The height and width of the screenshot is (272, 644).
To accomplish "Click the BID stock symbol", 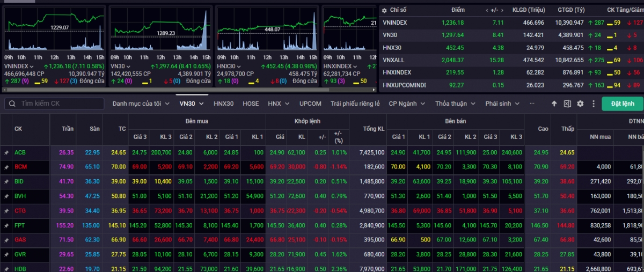I will point(19,182).
